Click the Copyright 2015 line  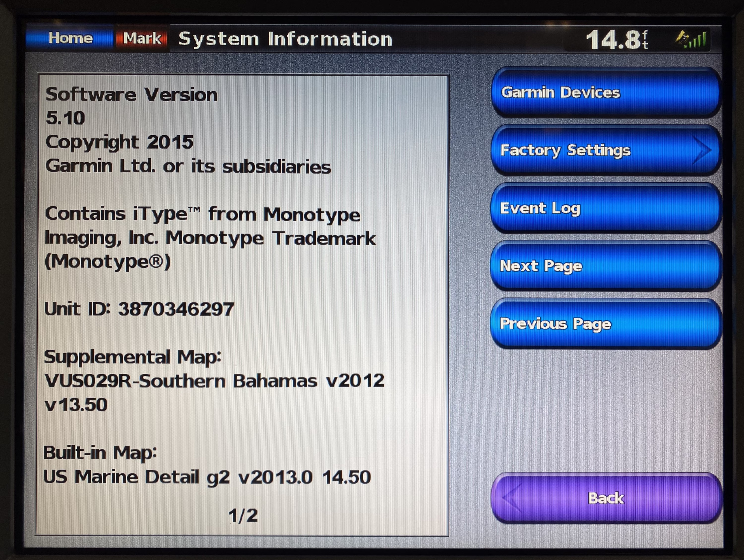click(x=119, y=142)
